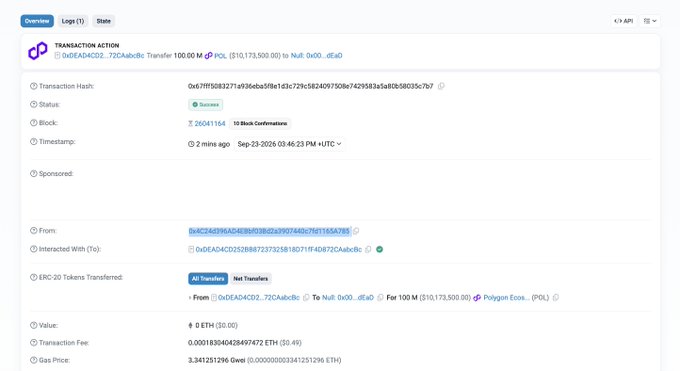Show help for Interacted With (To)
Viewport: 680px width, 371px height.
pyautogui.click(x=33, y=249)
